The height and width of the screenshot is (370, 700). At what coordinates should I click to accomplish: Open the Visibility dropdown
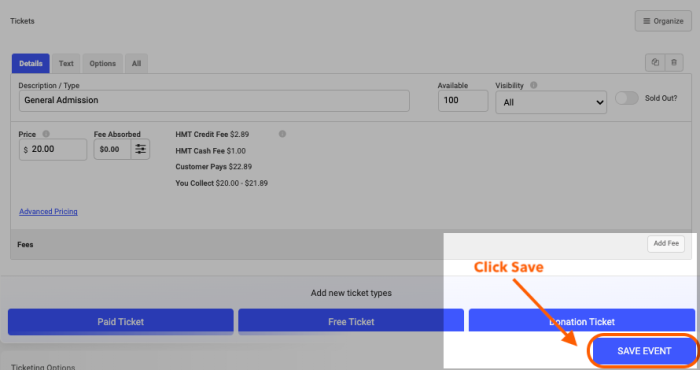[551, 102]
